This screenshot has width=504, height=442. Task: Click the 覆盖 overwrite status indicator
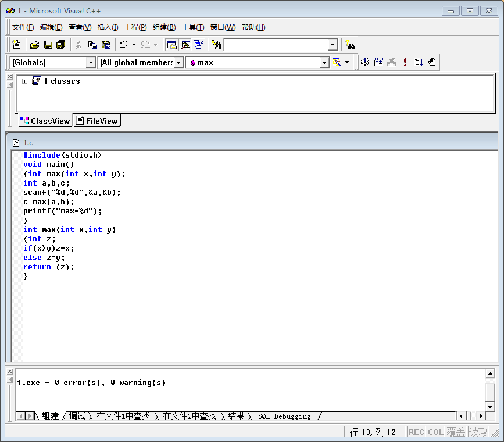tap(456, 432)
